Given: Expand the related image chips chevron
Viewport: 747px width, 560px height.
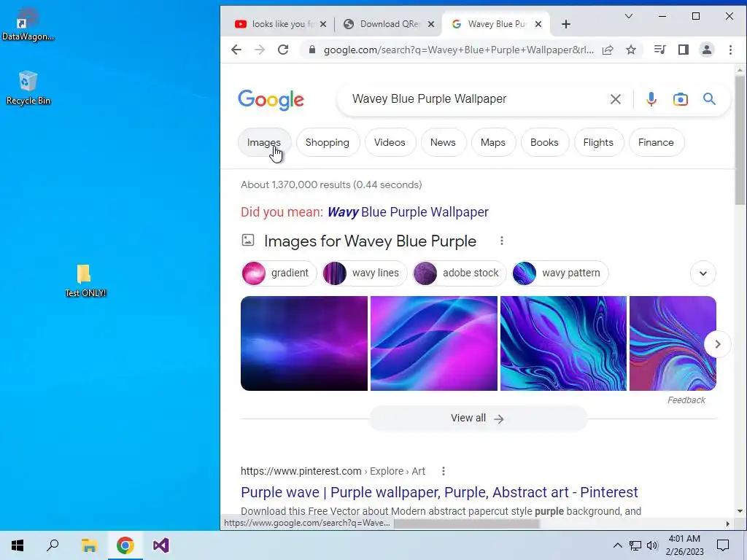Looking at the screenshot, I should (703, 273).
